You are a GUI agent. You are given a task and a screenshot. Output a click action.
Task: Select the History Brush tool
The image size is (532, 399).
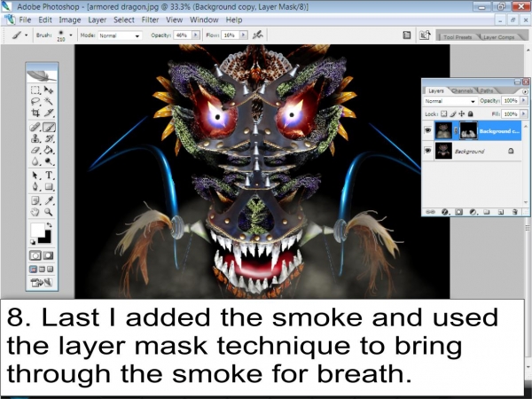[x=49, y=138]
